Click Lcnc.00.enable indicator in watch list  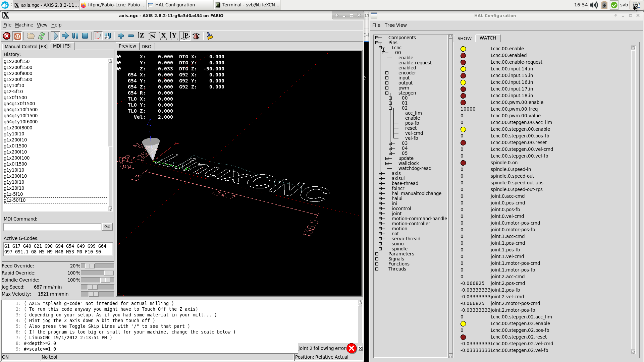(x=463, y=49)
